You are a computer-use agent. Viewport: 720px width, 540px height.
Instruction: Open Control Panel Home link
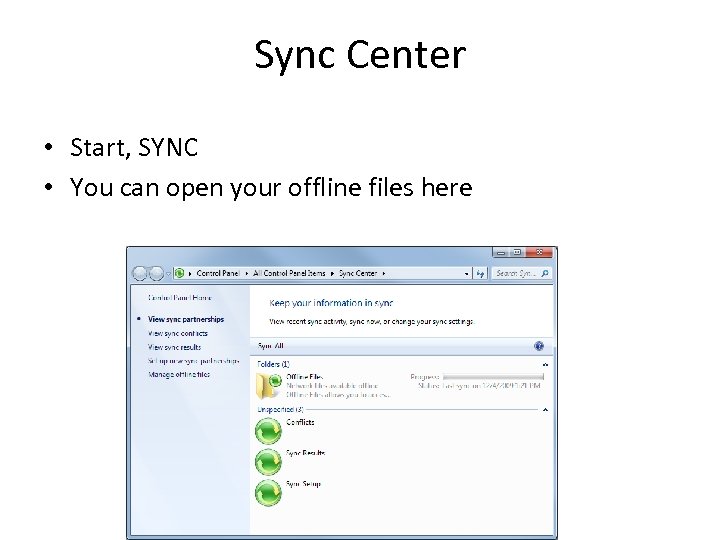tap(180, 298)
